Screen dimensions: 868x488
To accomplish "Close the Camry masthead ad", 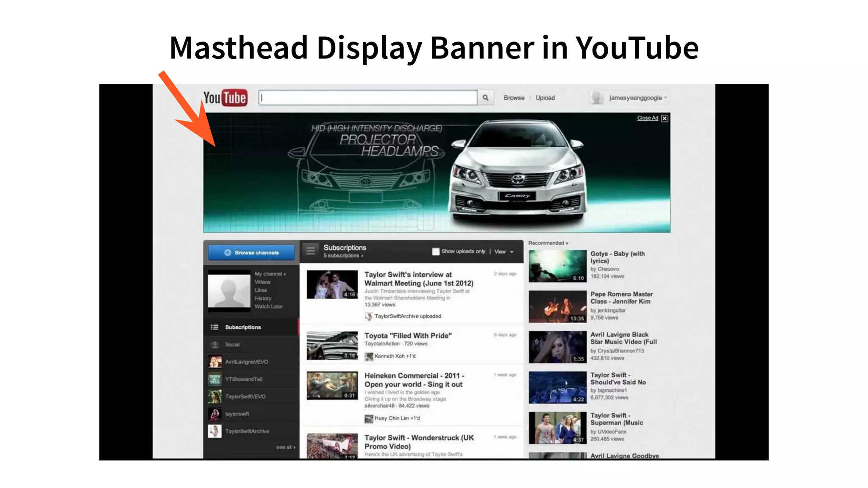I will tap(664, 118).
